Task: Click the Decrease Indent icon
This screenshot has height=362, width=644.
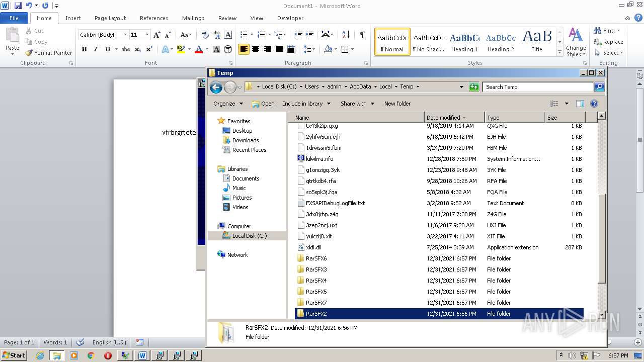Action: click(298, 35)
